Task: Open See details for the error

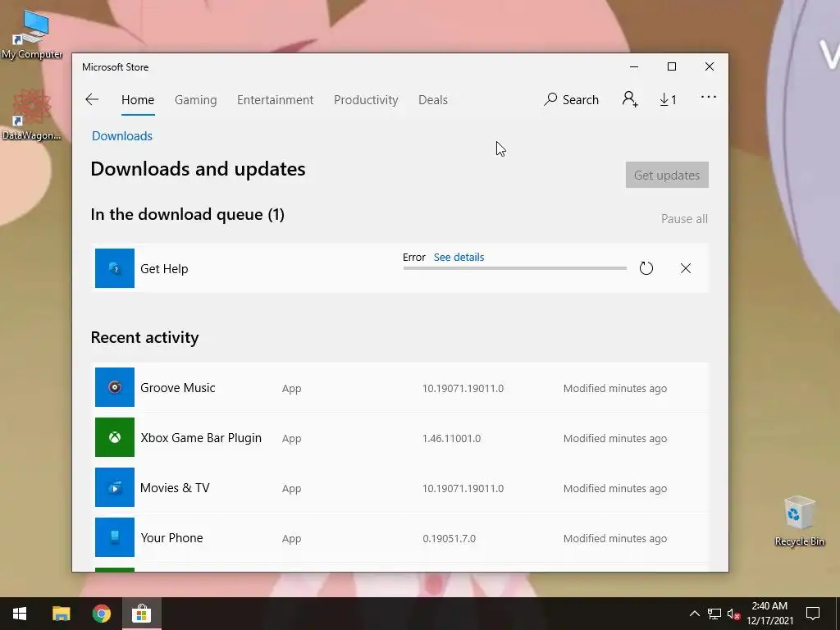Action: pos(459,257)
